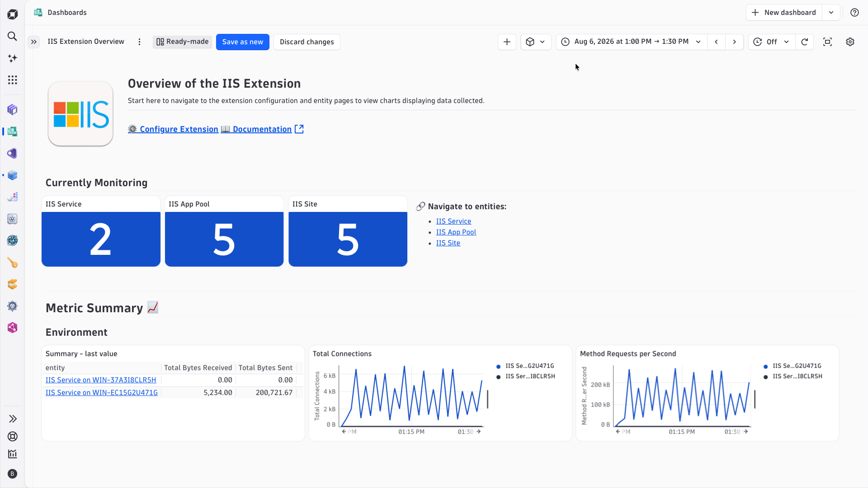This screenshot has height=488, width=868.
Task: Open the blue box app in sidebar
Action: [x=12, y=175]
